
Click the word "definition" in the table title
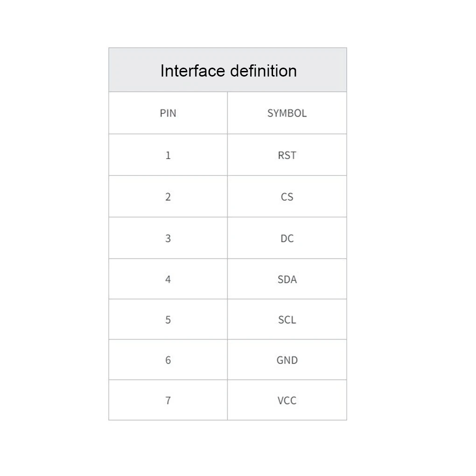coord(264,71)
